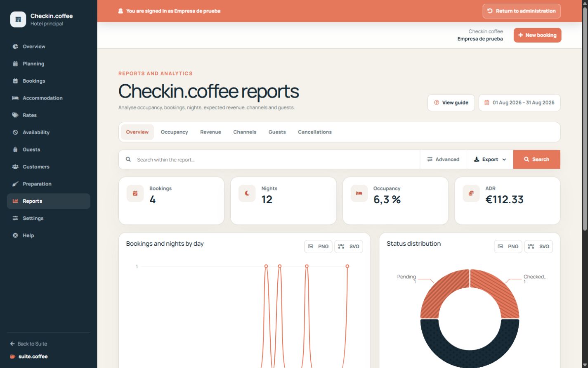This screenshot has height=368, width=588.
Task: Create a New booking
Action: pos(537,35)
